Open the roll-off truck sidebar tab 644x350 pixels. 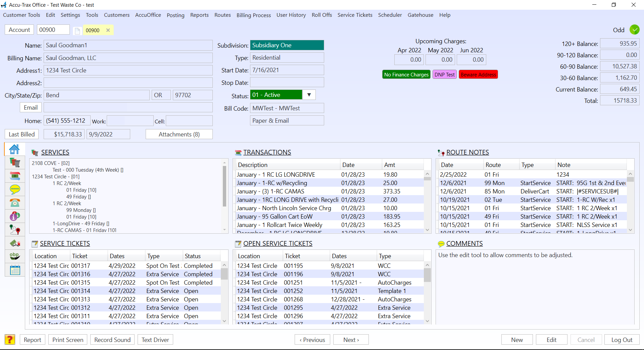tap(15, 243)
